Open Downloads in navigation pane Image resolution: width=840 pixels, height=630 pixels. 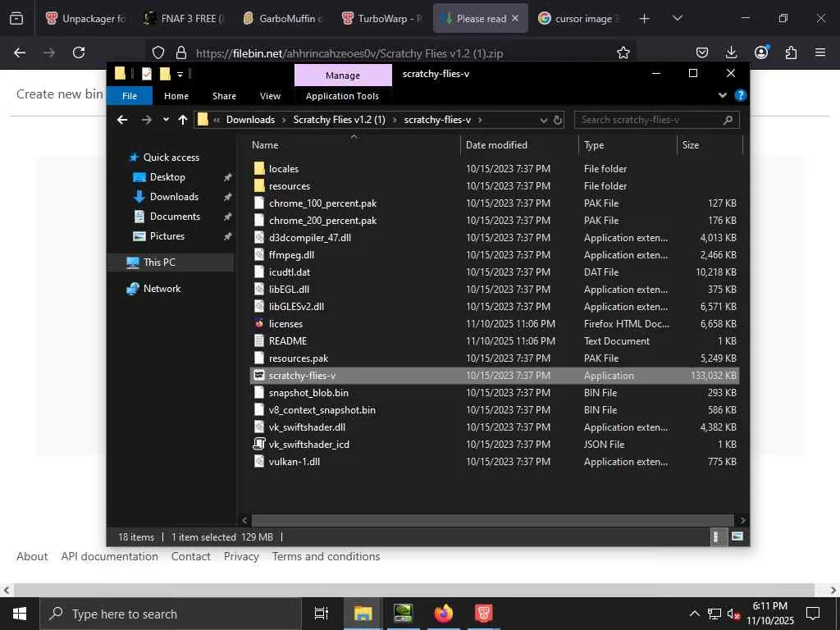174,197
